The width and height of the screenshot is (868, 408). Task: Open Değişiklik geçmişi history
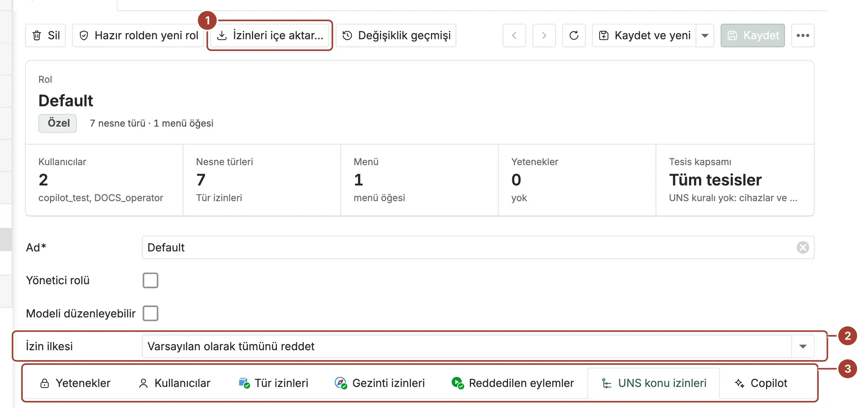click(x=396, y=35)
